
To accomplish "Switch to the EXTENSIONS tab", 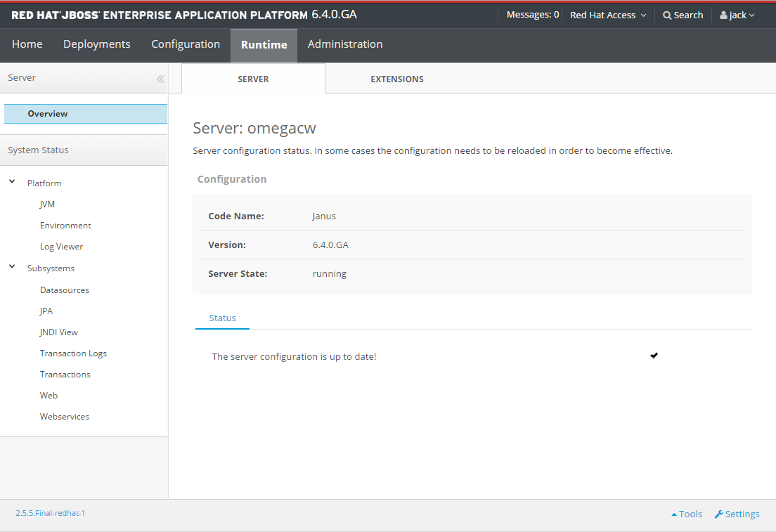I will [x=397, y=79].
